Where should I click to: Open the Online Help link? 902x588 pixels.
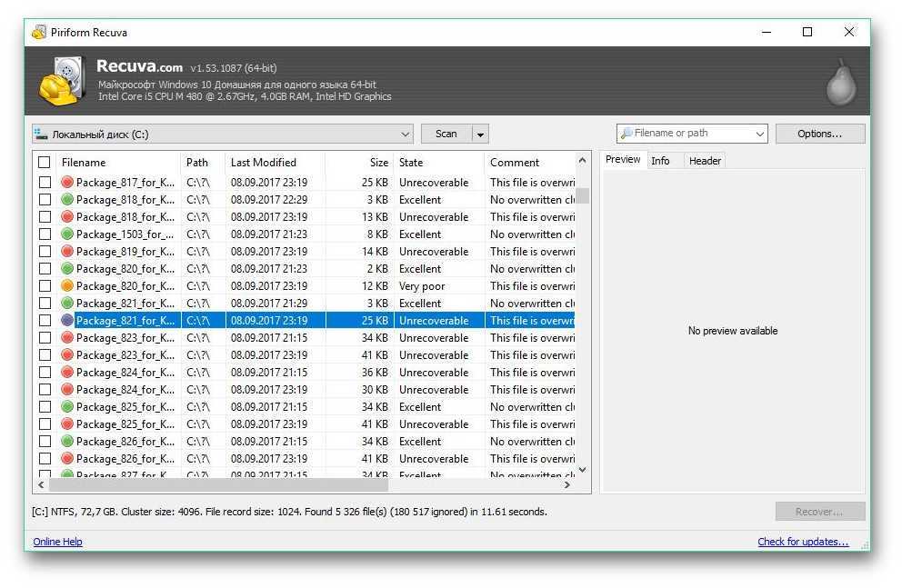(x=57, y=542)
